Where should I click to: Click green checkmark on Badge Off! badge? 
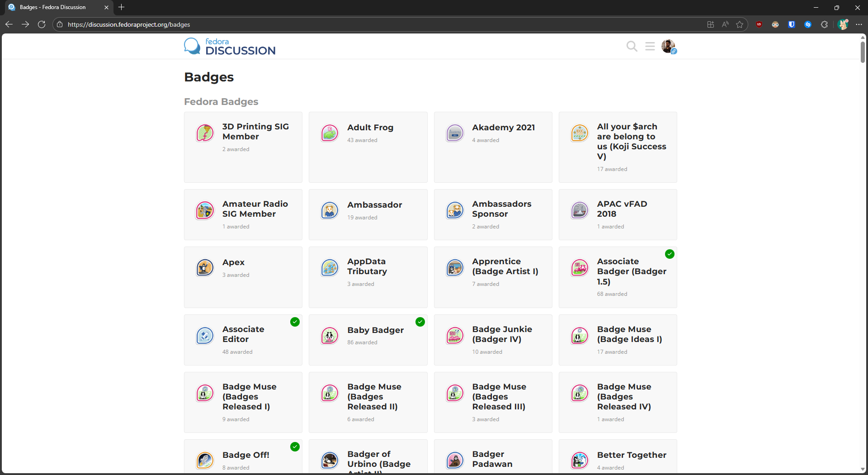(295, 447)
